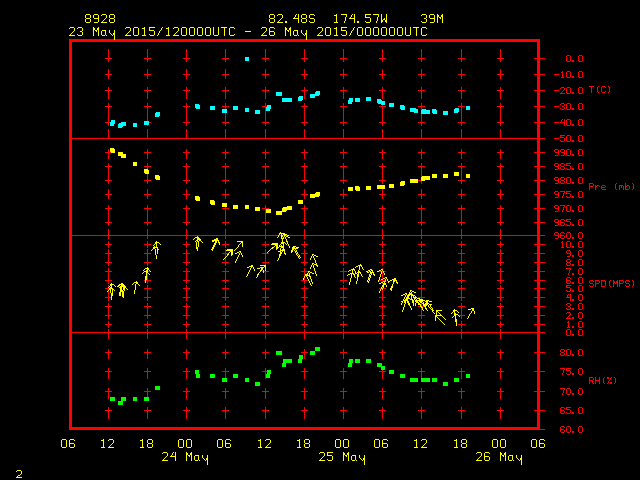Click the -50.0 temperature tick value
Image resolution: width=640 pixels, height=480 pixels.
[x=569, y=139]
